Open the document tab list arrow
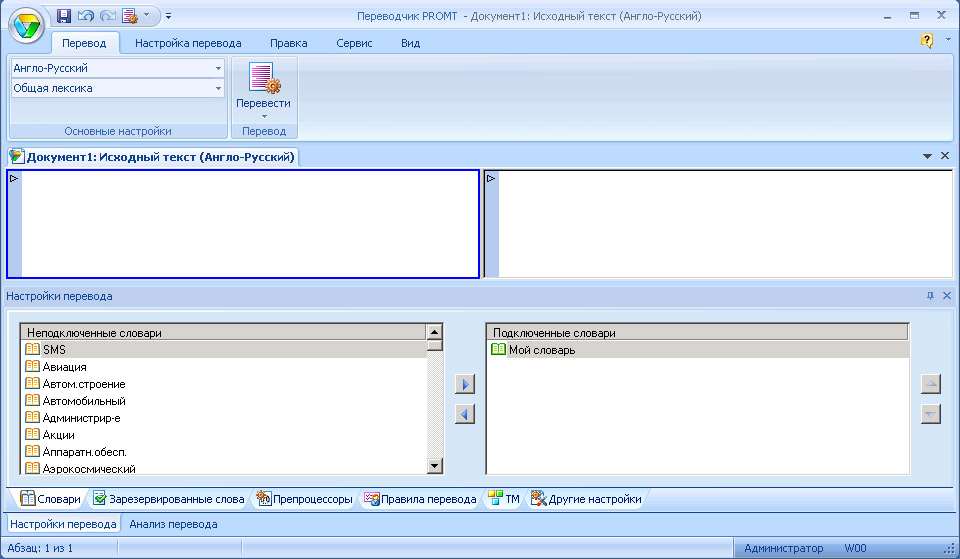The height and width of the screenshot is (559, 960). pos(927,157)
